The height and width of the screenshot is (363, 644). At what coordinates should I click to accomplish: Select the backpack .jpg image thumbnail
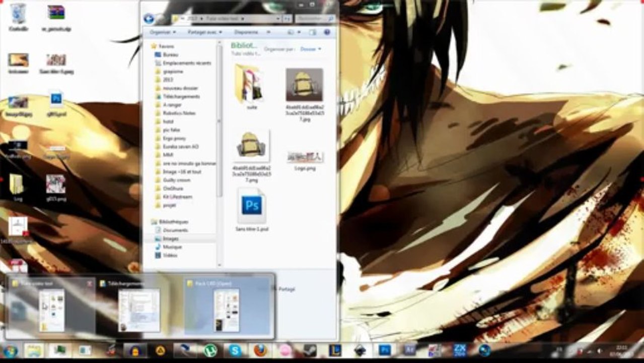click(x=305, y=85)
